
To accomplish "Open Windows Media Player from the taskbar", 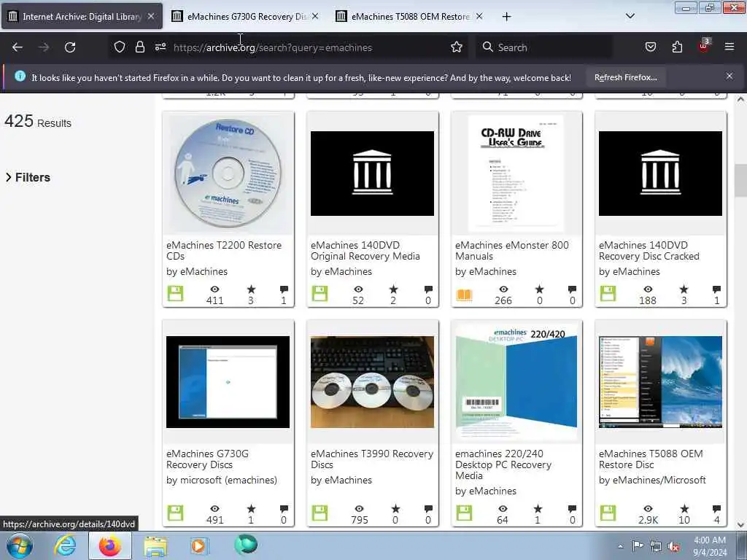I will coord(198,545).
